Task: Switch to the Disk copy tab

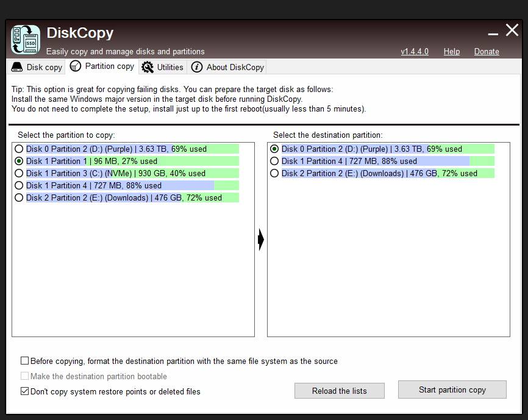Action: (x=37, y=67)
